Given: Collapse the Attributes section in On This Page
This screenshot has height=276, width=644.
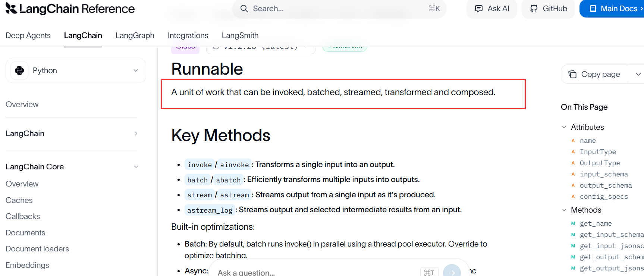Looking at the screenshot, I should pyautogui.click(x=564, y=127).
